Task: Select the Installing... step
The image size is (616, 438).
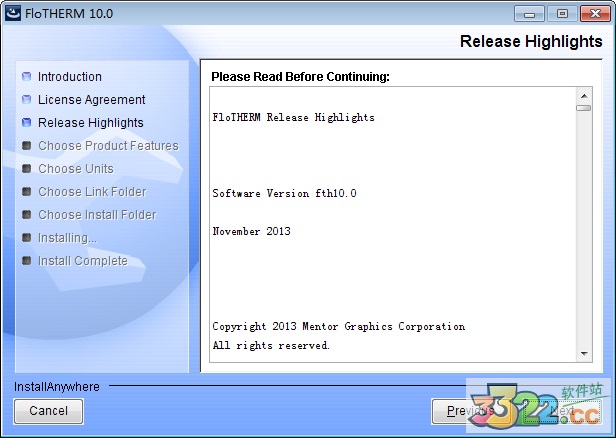Action: [67, 238]
